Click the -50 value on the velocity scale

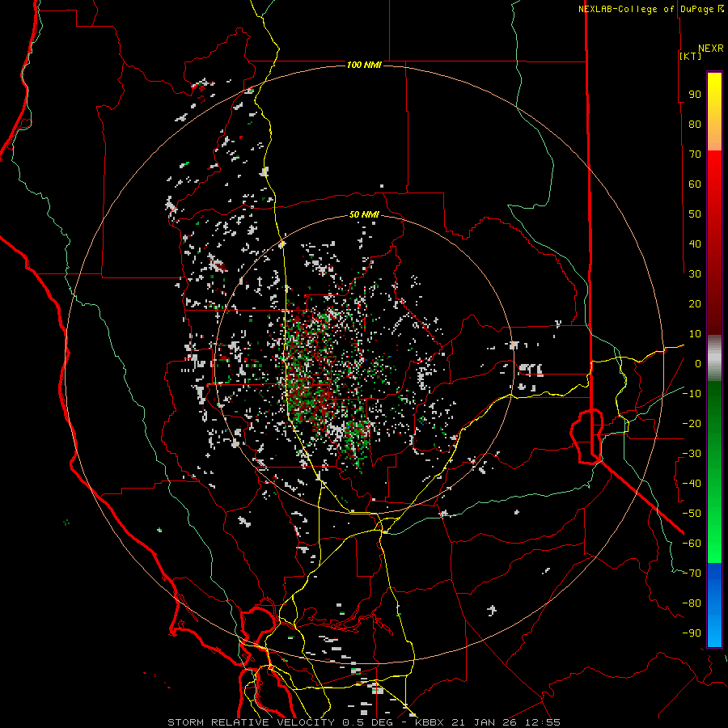click(692, 514)
